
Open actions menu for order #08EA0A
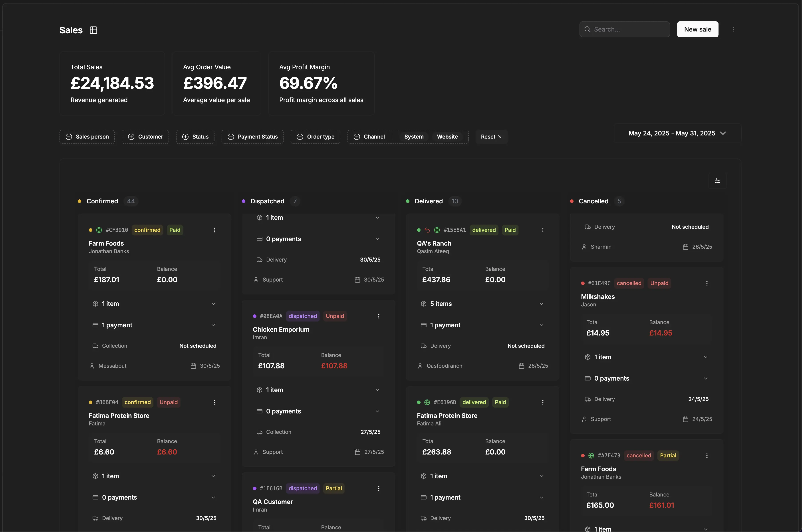click(x=379, y=316)
